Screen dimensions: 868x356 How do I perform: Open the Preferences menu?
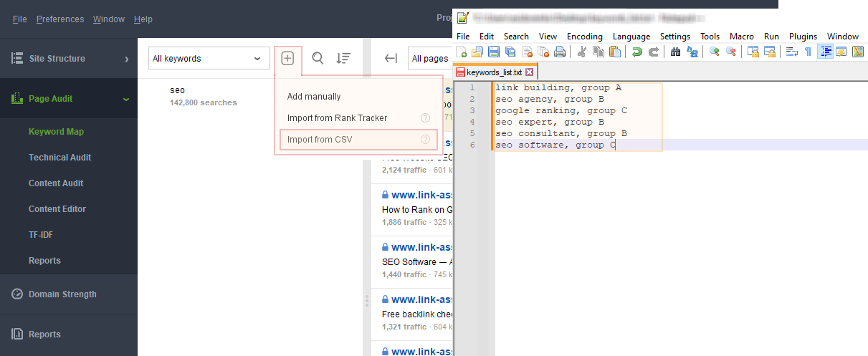(x=60, y=19)
